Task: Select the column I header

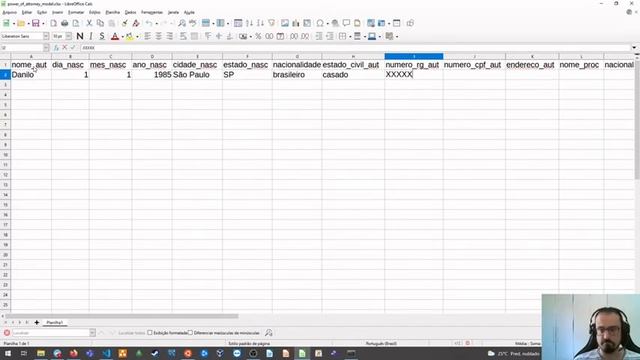Action: click(413, 56)
